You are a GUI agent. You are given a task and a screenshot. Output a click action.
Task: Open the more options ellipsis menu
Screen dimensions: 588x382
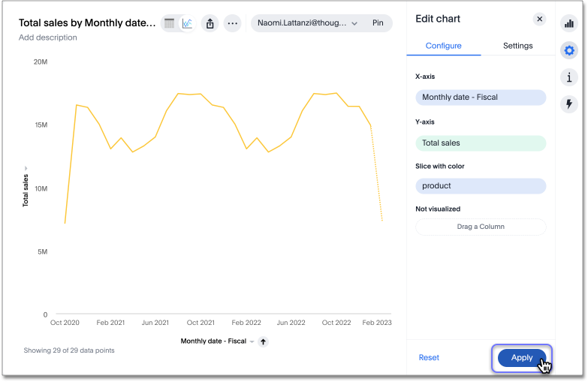coord(233,23)
